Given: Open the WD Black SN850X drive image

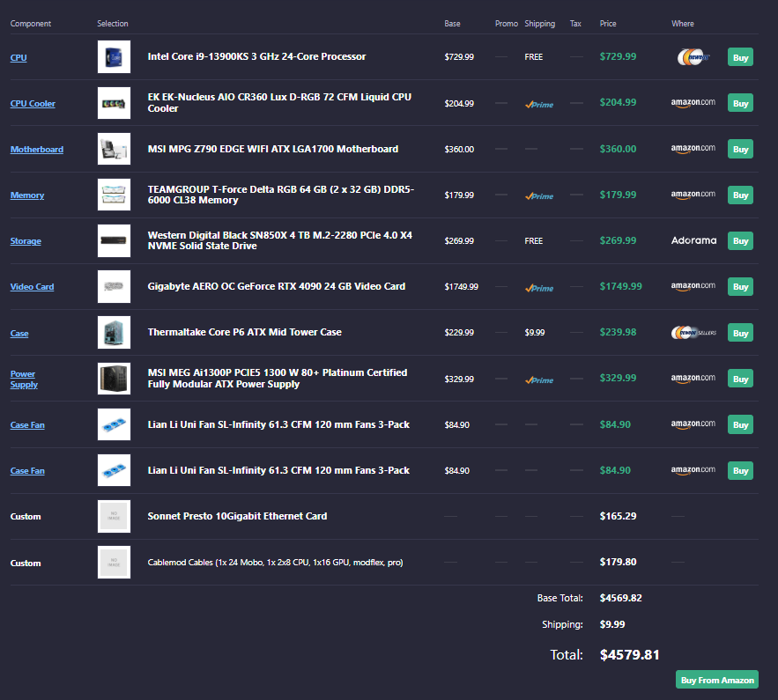Looking at the screenshot, I should pyautogui.click(x=115, y=240).
